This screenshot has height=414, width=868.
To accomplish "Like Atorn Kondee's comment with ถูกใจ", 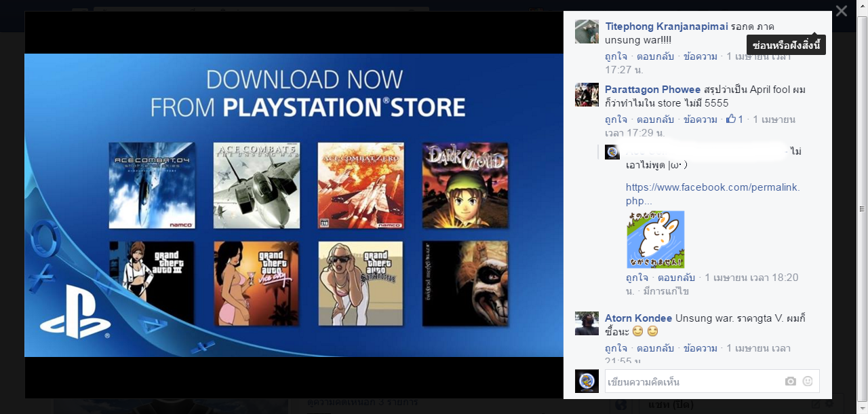I will tap(616, 348).
